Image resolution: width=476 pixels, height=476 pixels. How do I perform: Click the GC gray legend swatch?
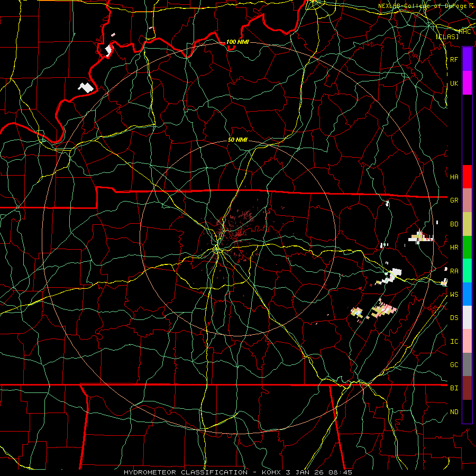(467, 364)
